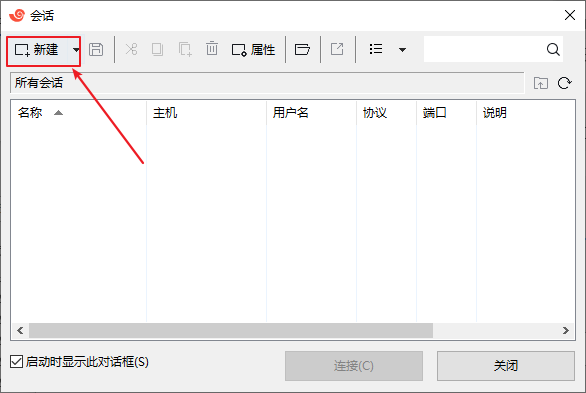Image resolution: width=586 pixels, height=393 pixels.
Task: Click the 说明 column header
Action: [526, 112]
